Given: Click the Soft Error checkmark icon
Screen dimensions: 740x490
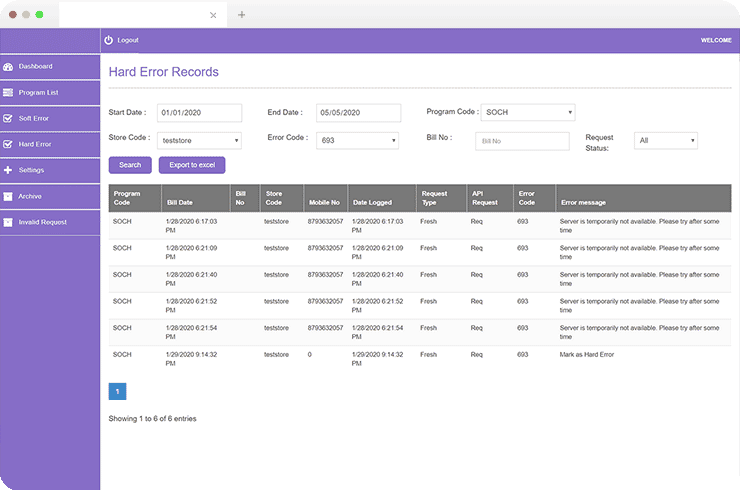Looking at the screenshot, I should pyautogui.click(x=8, y=118).
